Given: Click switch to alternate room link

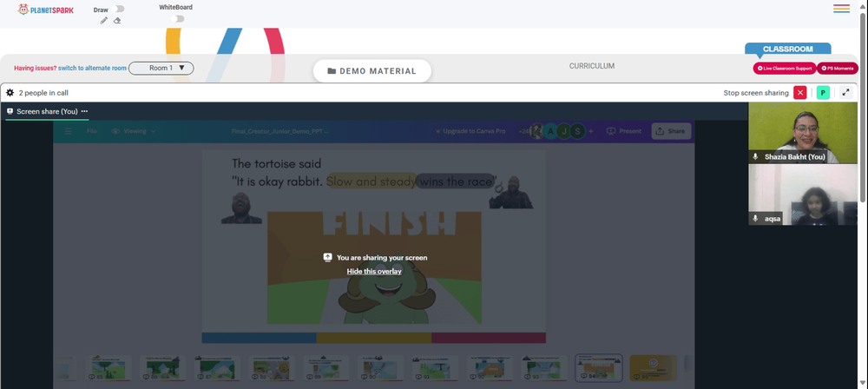Looking at the screenshot, I should 93,68.
